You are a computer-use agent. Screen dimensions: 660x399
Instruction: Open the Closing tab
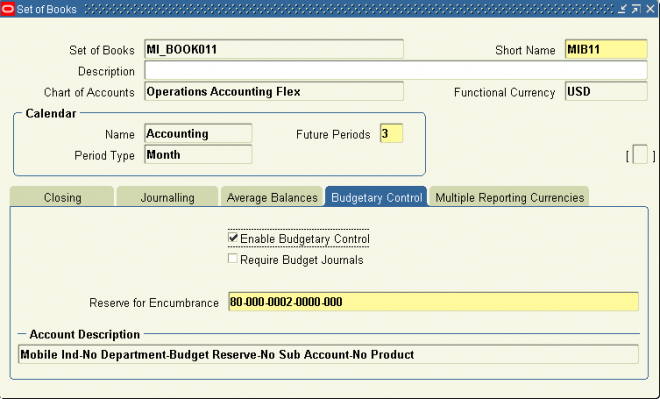tap(62, 197)
